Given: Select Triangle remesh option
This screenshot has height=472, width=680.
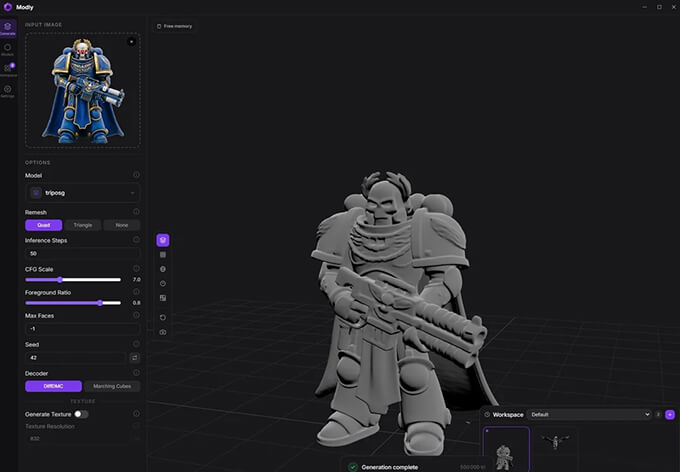Looking at the screenshot, I should pos(83,225).
